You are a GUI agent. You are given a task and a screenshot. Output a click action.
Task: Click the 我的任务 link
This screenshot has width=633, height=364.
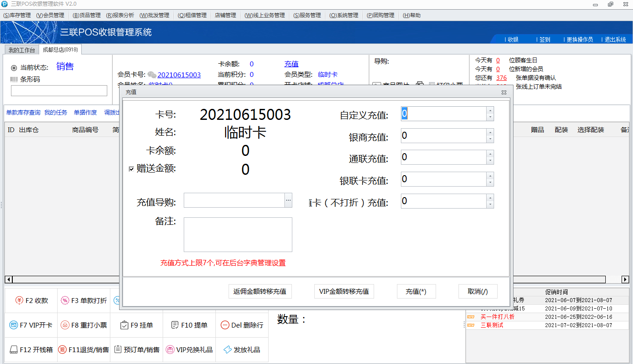(x=56, y=112)
